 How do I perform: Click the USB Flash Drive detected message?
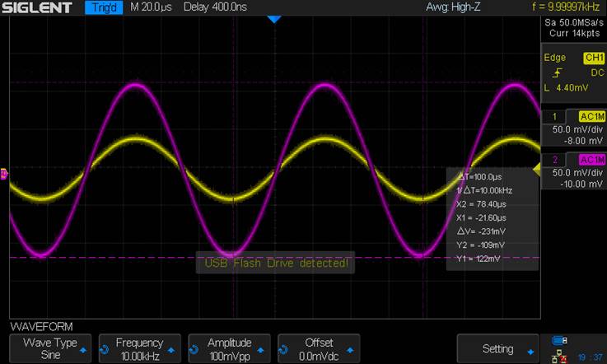click(x=276, y=264)
